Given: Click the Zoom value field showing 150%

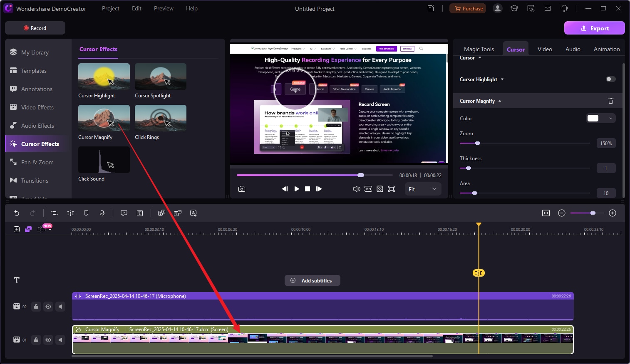Looking at the screenshot, I should [606, 143].
